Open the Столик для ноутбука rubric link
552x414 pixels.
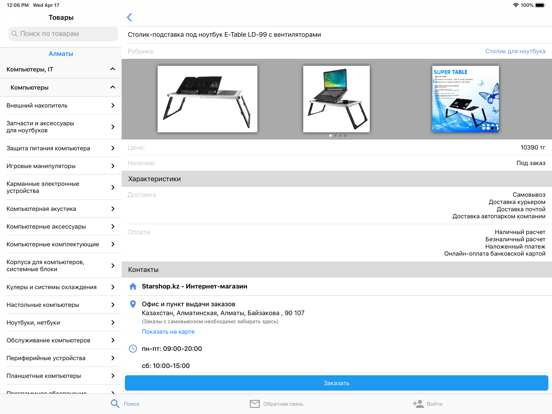[x=515, y=51]
